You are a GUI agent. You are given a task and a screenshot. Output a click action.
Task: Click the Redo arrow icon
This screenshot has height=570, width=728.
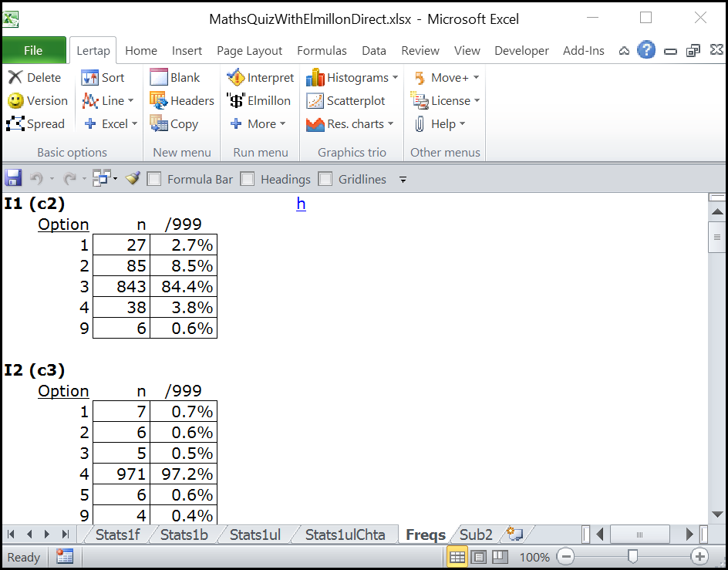pyautogui.click(x=69, y=178)
